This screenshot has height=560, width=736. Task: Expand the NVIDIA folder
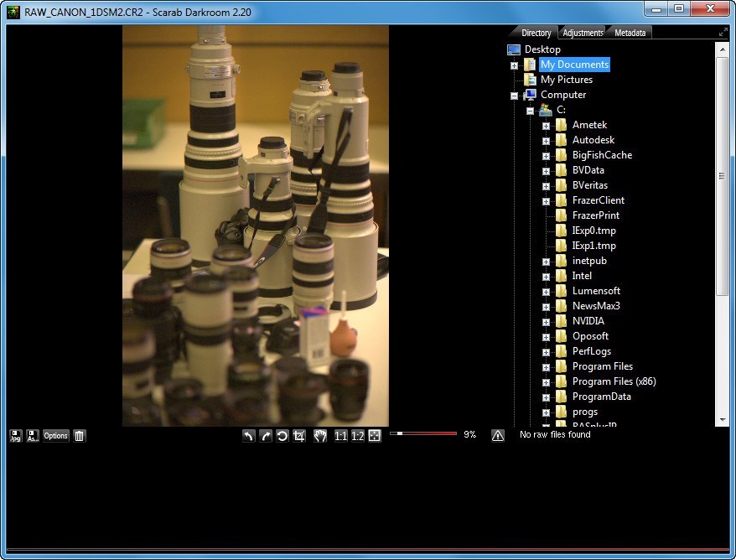(x=547, y=321)
